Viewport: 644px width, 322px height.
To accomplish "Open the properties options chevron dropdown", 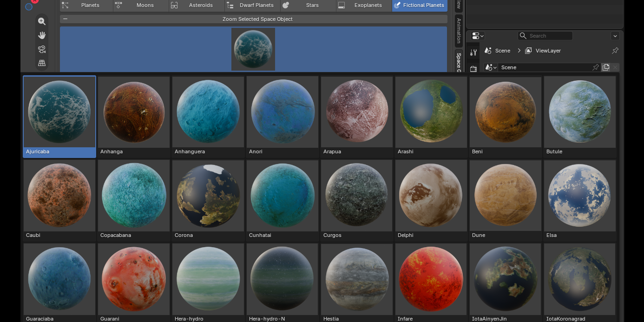I will pyautogui.click(x=615, y=36).
